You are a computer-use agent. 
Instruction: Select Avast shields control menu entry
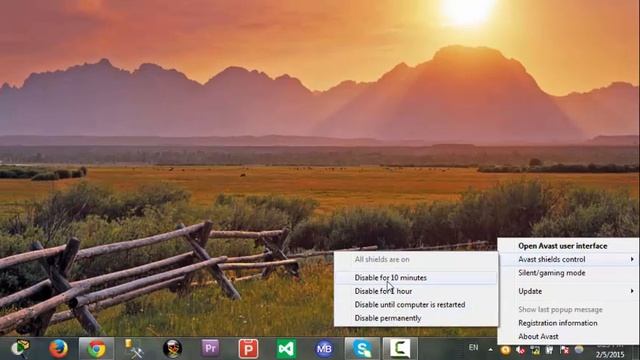[x=568, y=259]
